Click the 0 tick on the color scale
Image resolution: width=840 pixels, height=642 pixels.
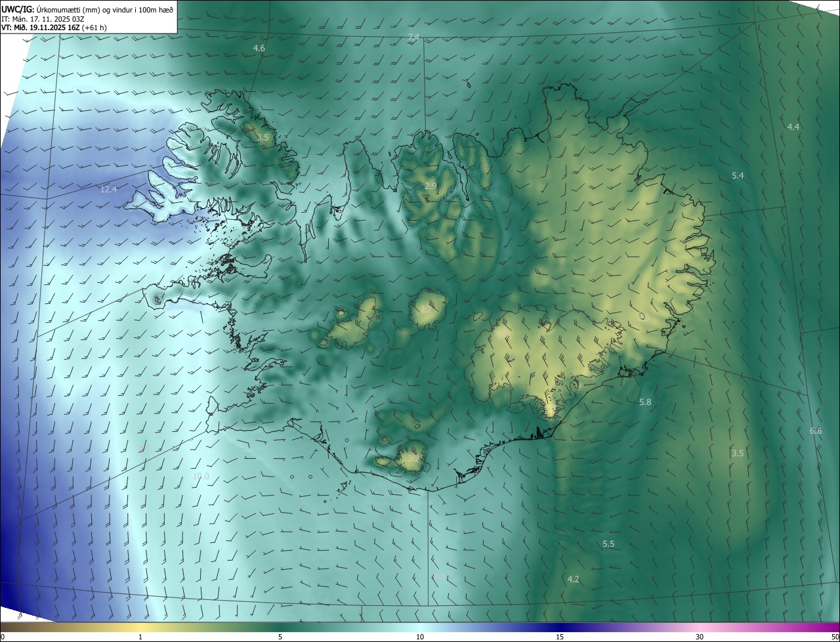click(3, 637)
